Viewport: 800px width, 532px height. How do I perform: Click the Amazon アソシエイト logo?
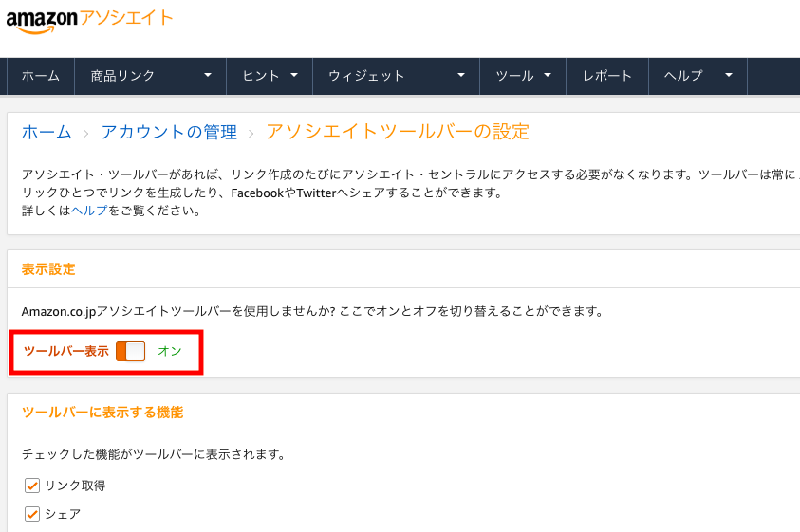[89, 22]
